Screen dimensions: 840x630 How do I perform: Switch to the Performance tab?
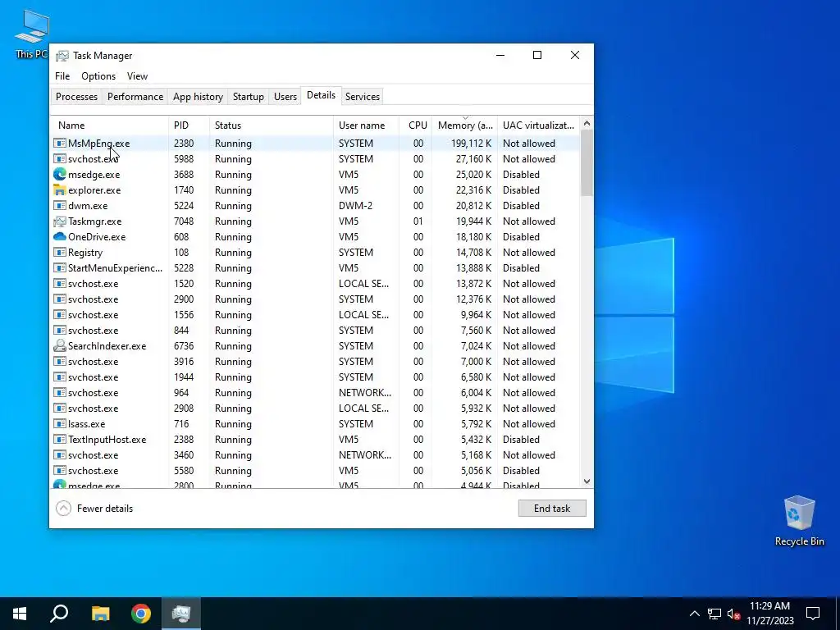pyautogui.click(x=135, y=97)
